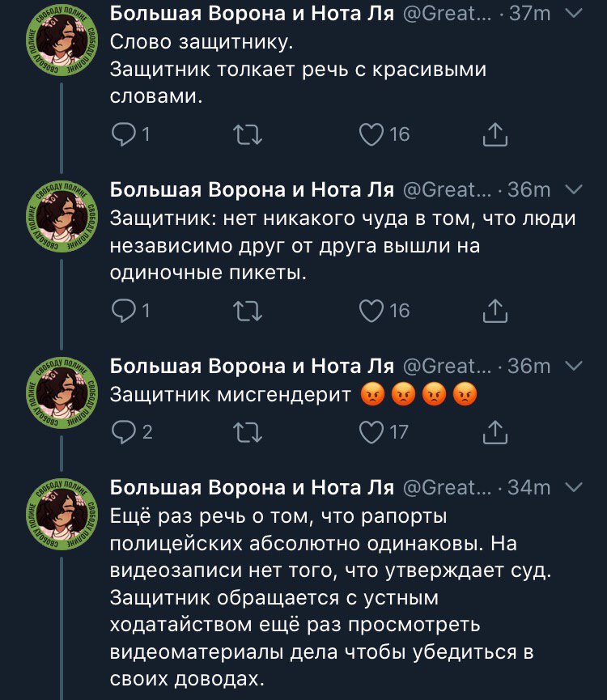The height and width of the screenshot is (700, 607).
Task: Toggle retweet on "Защитник мисгендерит" tweet
Action: (247, 432)
